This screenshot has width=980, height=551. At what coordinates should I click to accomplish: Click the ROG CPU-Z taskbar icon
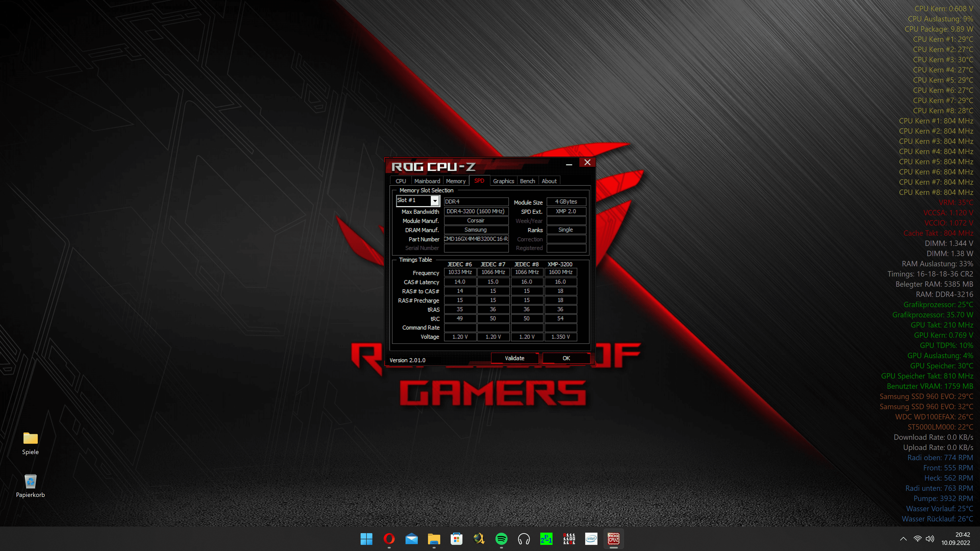(614, 539)
